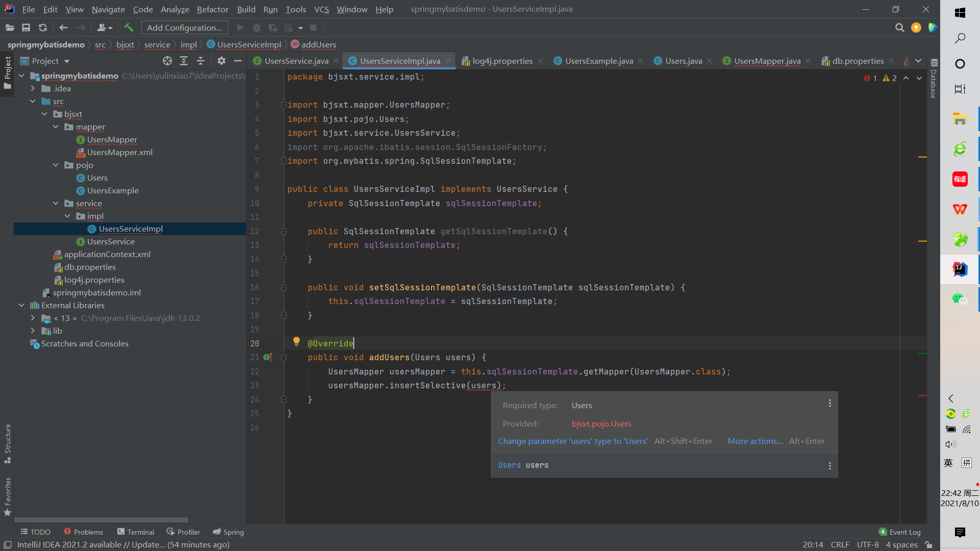This screenshot has width=980, height=551.
Task: Collapse springmybatisdemo root node
Action: (x=21, y=76)
